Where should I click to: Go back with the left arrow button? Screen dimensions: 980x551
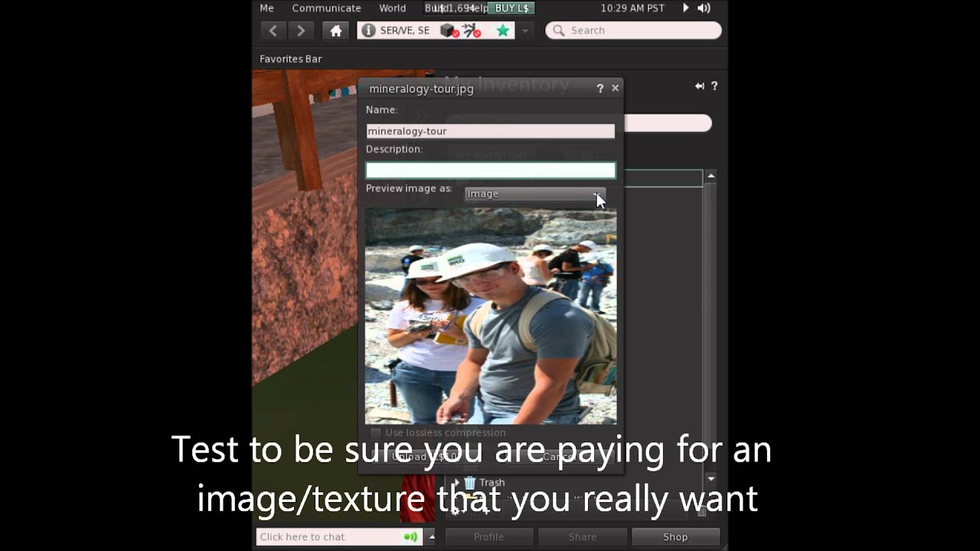point(273,31)
